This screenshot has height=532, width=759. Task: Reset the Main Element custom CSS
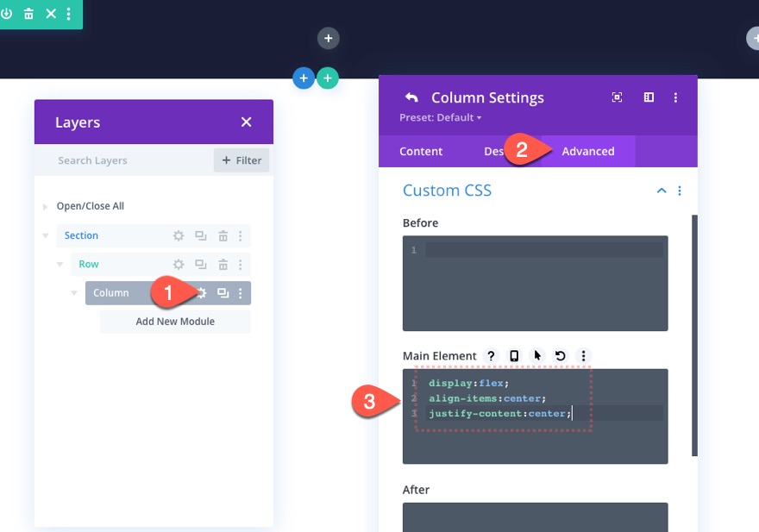pos(559,356)
